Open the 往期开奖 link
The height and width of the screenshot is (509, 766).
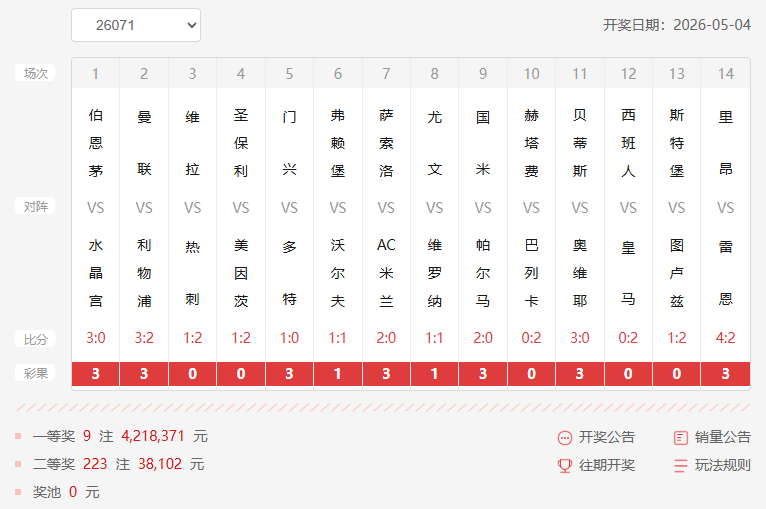point(607,465)
